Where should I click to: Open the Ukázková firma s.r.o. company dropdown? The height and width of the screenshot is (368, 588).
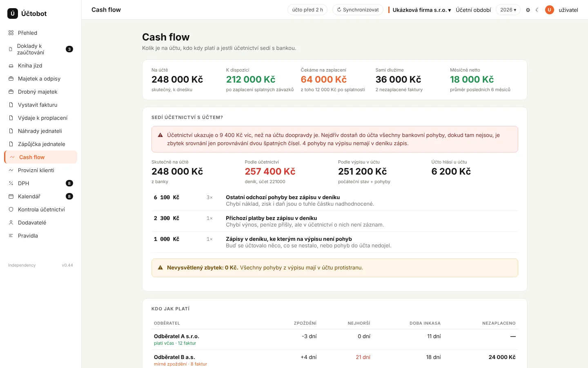tap(422, 10)
